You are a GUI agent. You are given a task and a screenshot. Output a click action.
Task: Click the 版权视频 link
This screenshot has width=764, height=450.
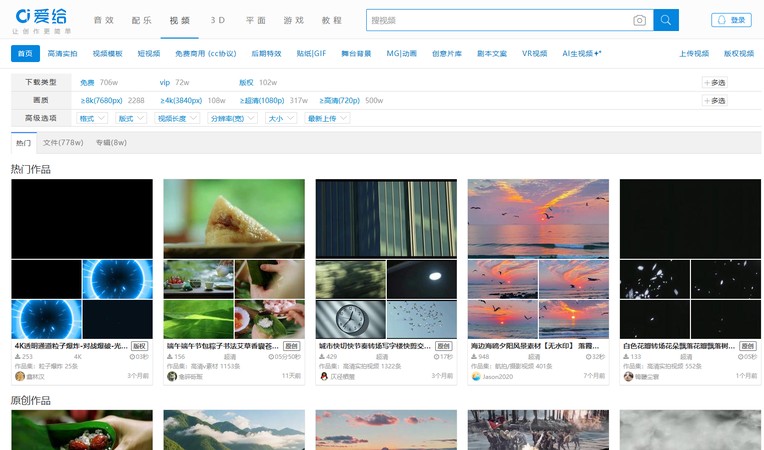click(739, 54)
